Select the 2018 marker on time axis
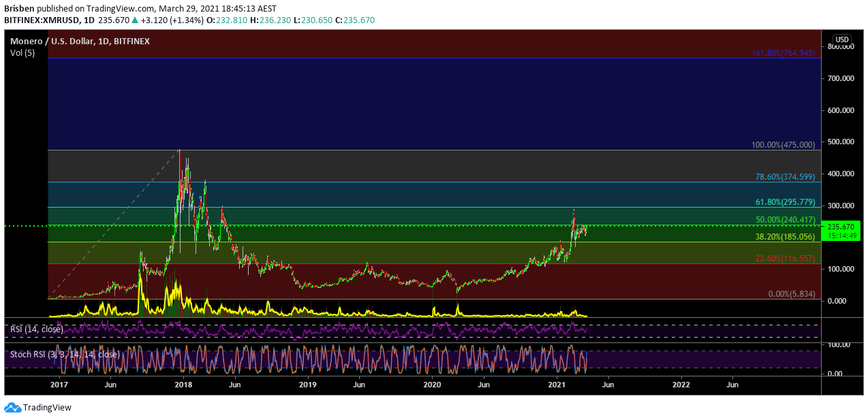868x420 pixels. pyautogui.click(x=182, y=385)
